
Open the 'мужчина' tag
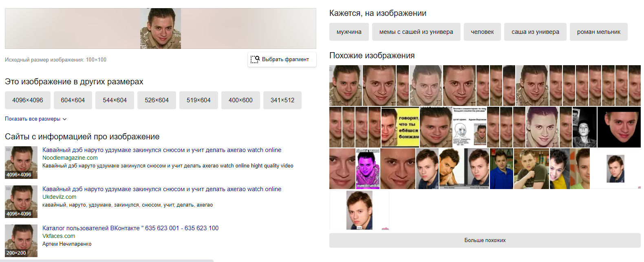(349, 32)
